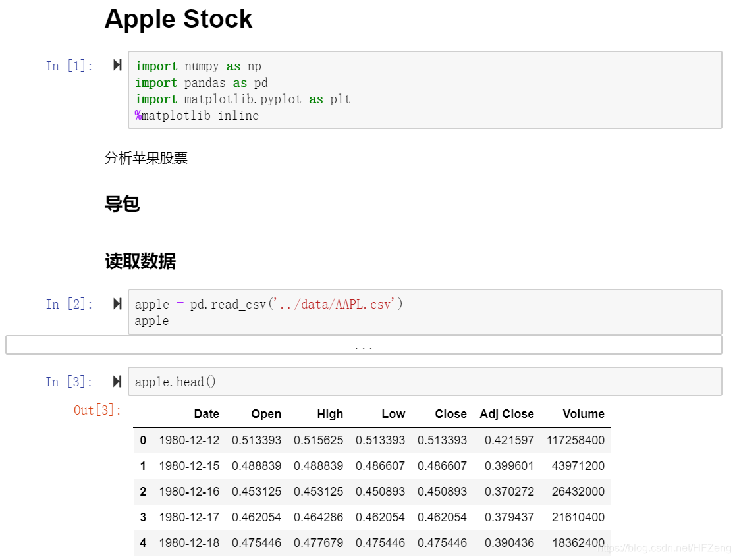The width and height of the screenshot is (737, 560).
Task: Click row index 0 in the table
Action: (x=143, y=440)
